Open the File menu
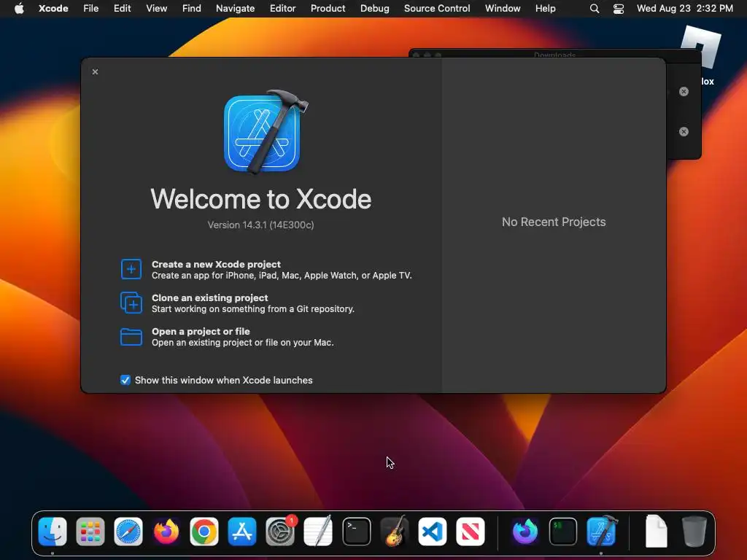Viewport: 747px width, 560px height. 90,8
